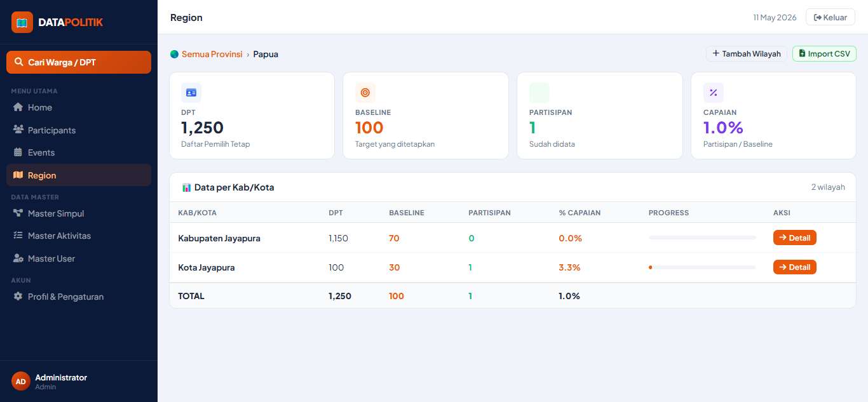The image size is (868, 402).
Task: Click the bar chart icon by Data per Kab/Kota
Action: (187, 187)
